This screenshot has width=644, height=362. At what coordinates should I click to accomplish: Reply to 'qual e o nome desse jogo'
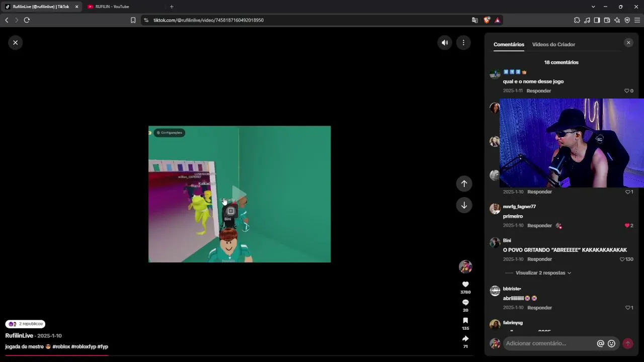click(x=539, y=91)
